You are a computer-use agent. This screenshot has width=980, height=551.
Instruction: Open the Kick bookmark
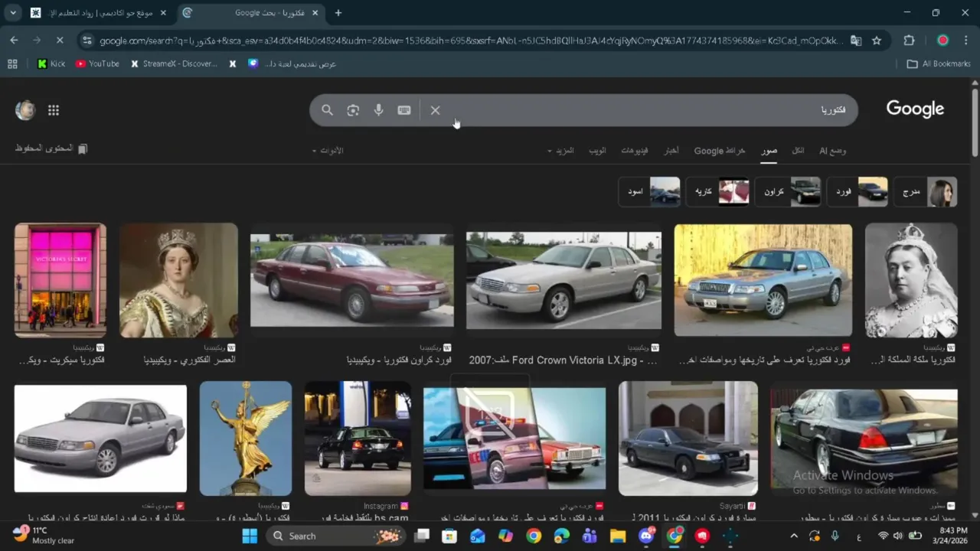tap(51, 64)
